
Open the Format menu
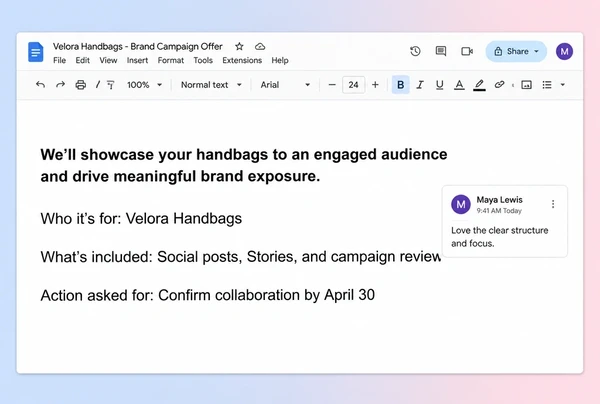tap(171, 60)
